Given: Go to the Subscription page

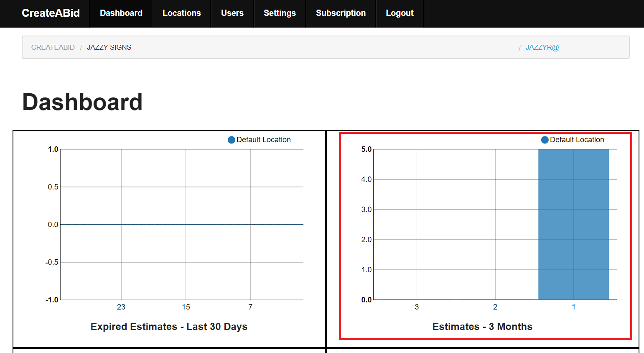Looking at the screenshot, I should 341,13.
